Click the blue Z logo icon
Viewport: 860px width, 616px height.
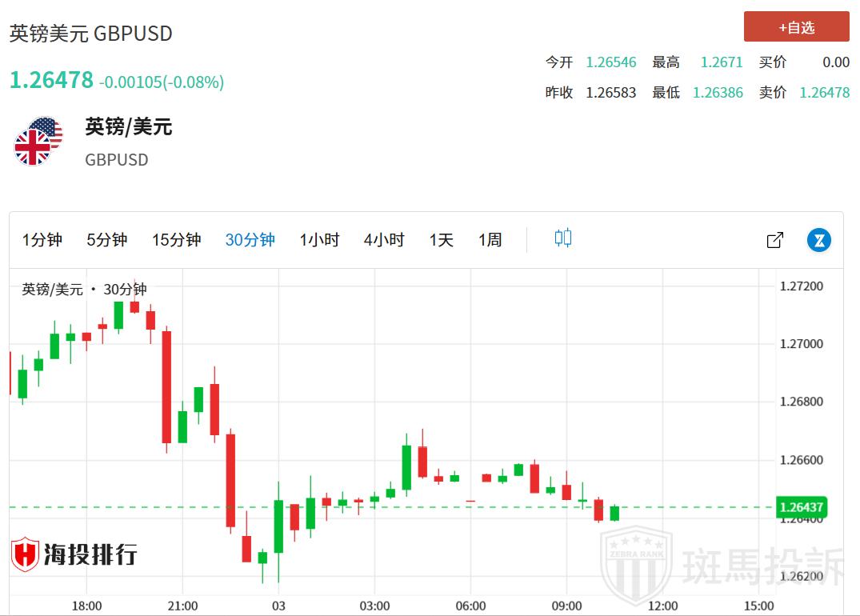click(x=819, y=240)
